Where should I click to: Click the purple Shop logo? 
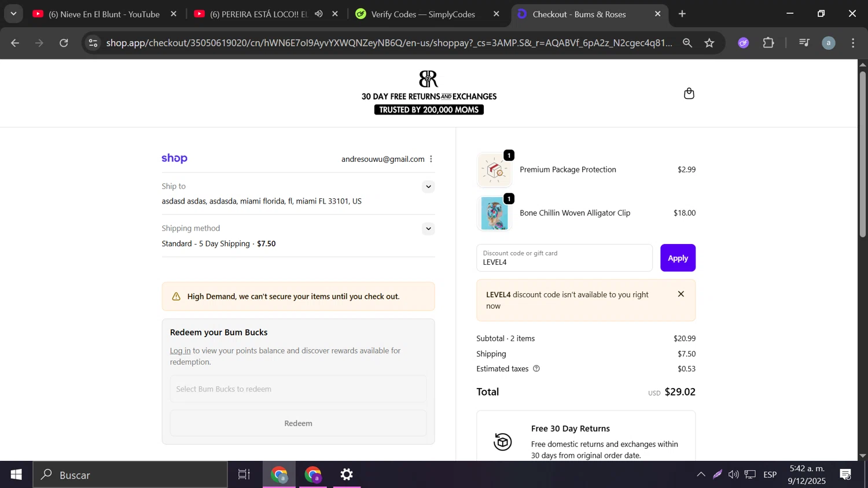click(174, 158)
